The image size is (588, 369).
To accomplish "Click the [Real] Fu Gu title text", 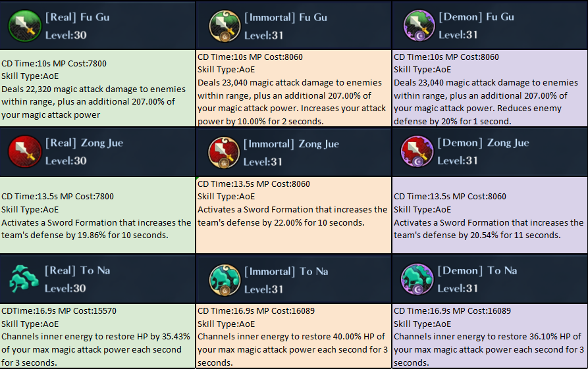I will (x=77, y=16).
